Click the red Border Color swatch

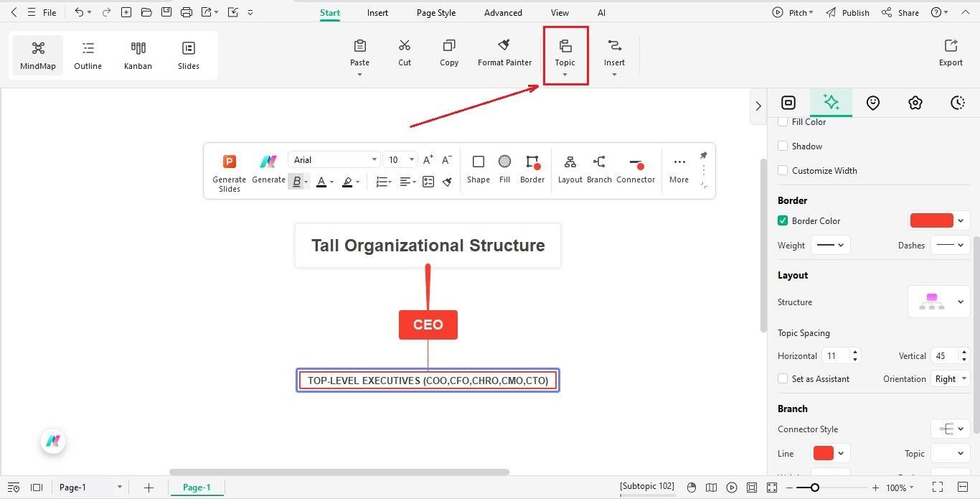(x=930, y=220)
